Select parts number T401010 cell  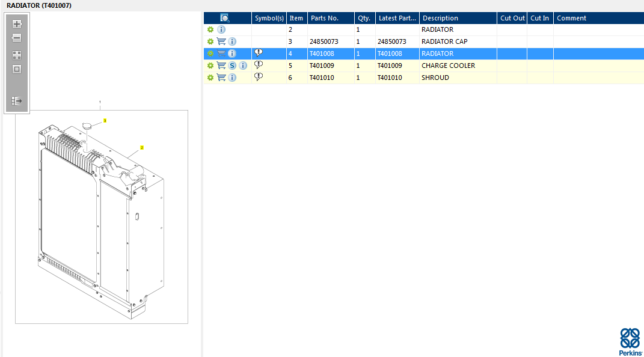pos(331,78)
